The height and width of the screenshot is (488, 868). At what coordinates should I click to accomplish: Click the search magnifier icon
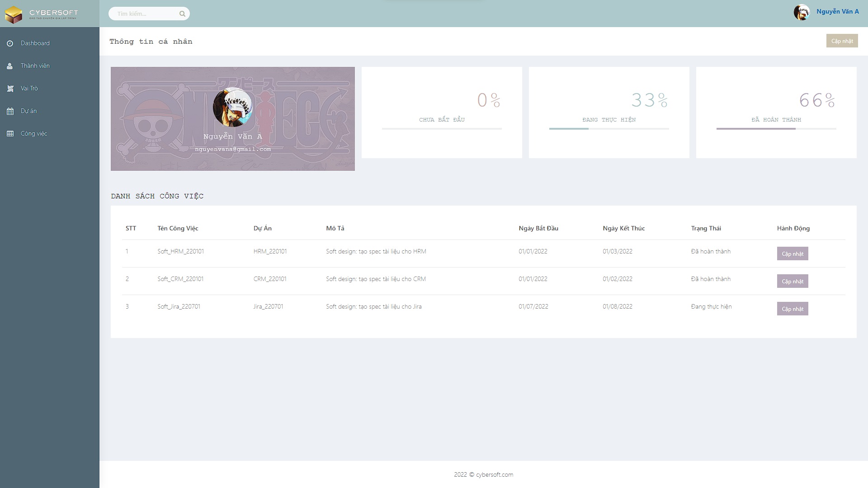(182, 14)
